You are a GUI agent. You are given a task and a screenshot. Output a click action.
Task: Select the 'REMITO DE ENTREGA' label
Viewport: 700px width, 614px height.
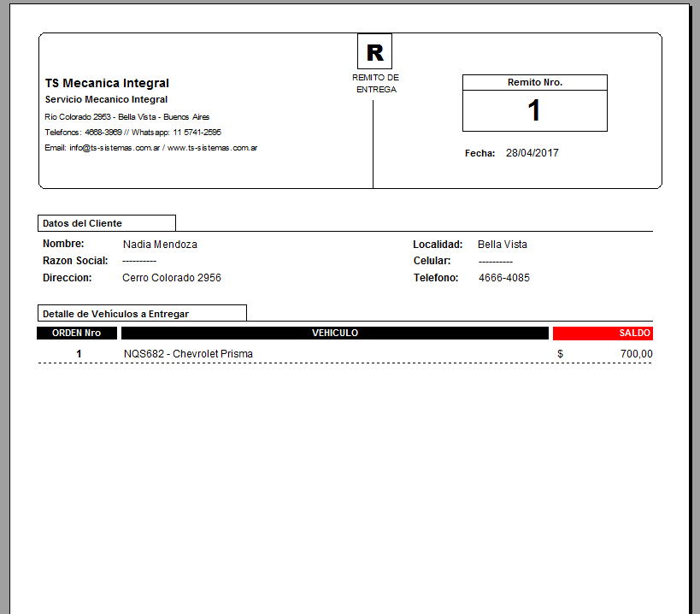tap(375, 84)
